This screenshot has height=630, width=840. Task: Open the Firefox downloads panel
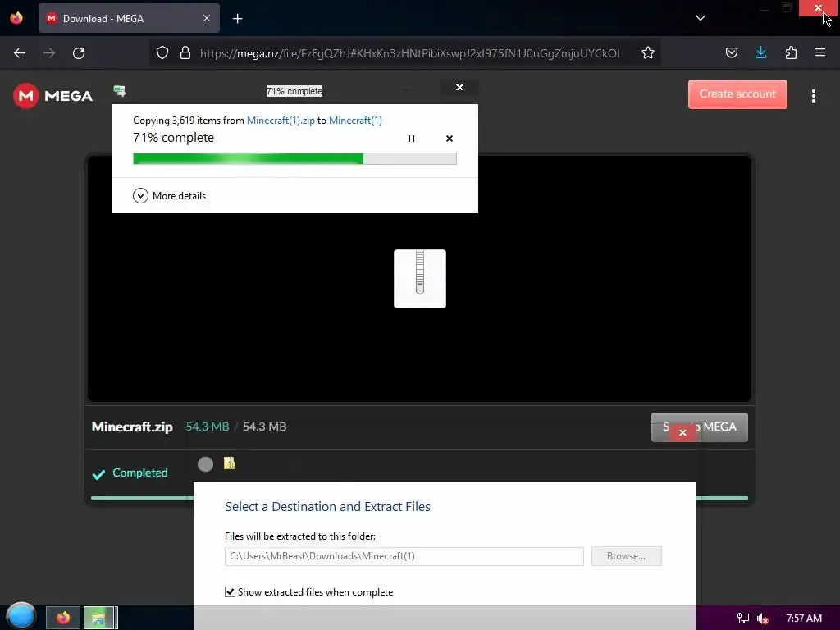pyautogui.click(x=760, y=53)
